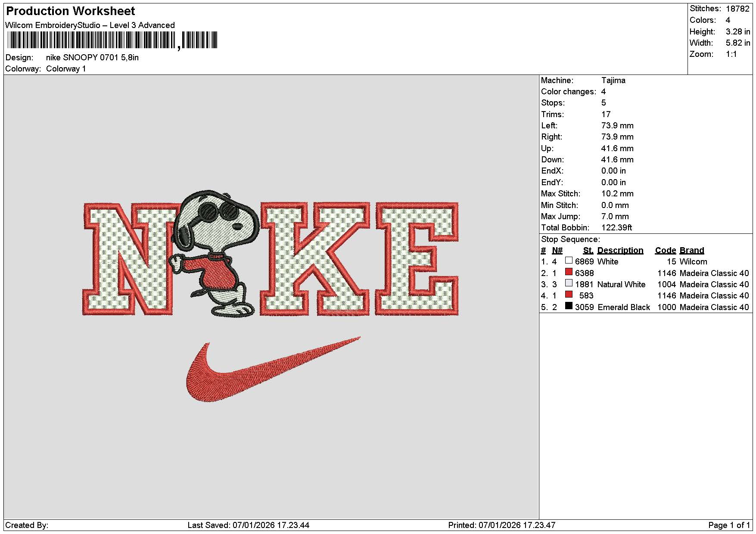
Task: Click the "Production Worksheet" title
Action: click(x=71, y=11)
